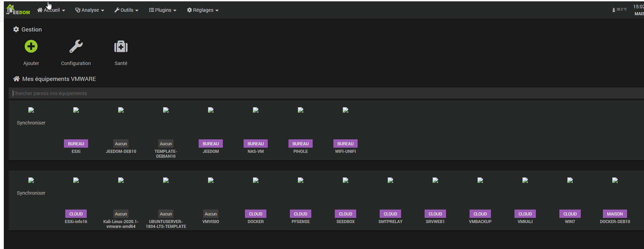The height and width of the screenshot is (249, 644).
Task: Click the WIN7 equipment name
Action: point(570,222)
